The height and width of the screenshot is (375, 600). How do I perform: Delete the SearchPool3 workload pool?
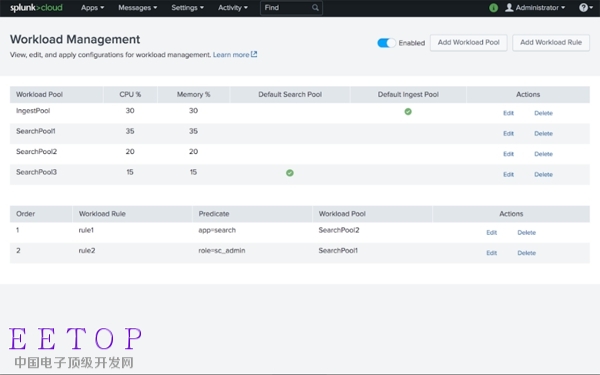click(543, 174)
